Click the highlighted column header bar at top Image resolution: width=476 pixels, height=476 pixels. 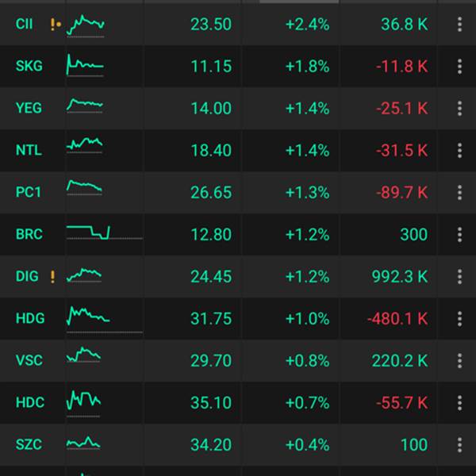pos(299,2)
